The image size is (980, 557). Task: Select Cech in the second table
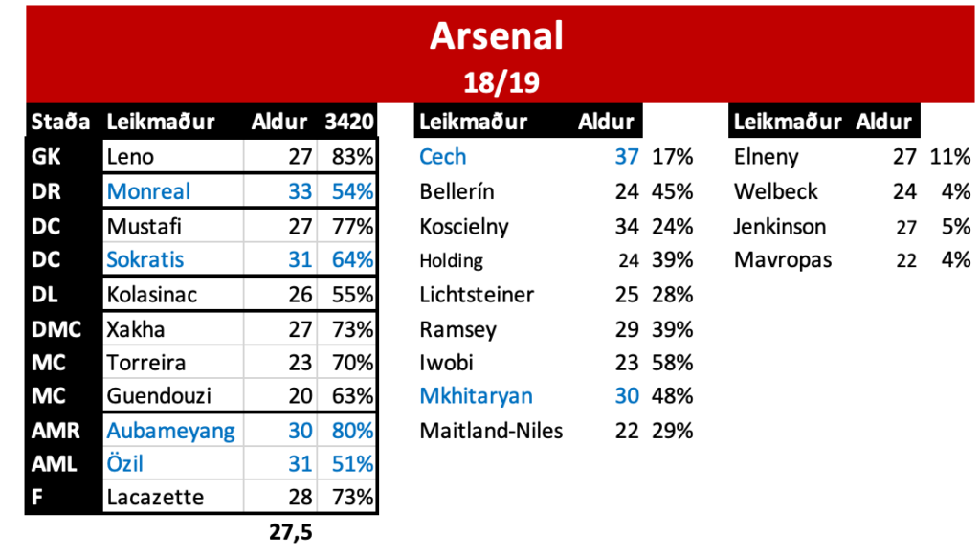point(442,156)
